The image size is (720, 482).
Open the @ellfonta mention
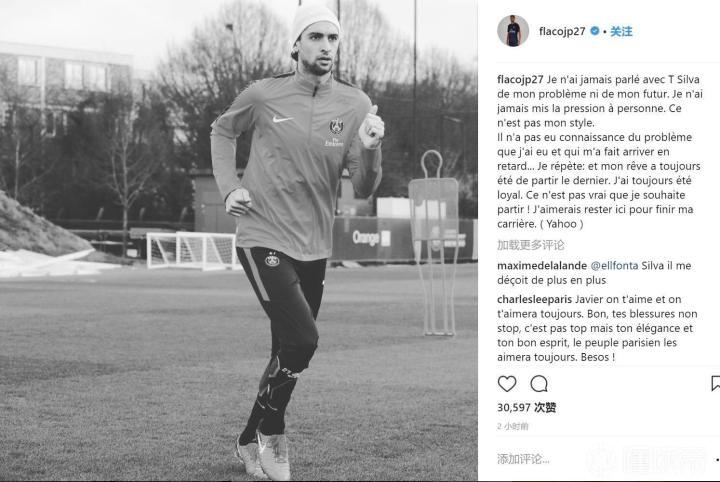tap(614, 265)
